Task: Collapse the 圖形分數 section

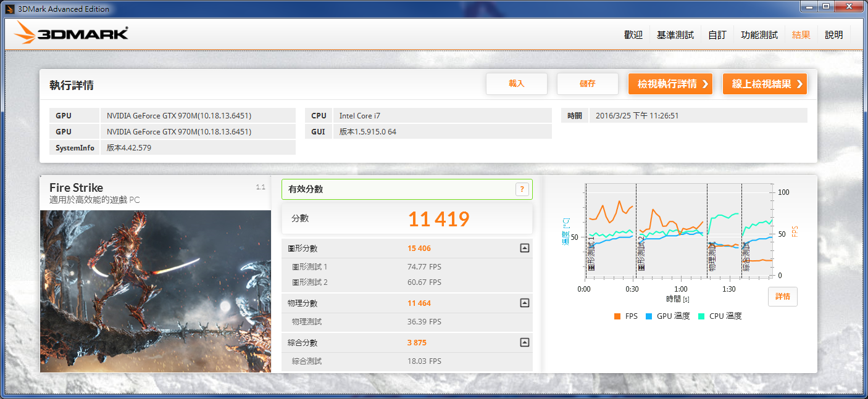Action: [x=524, y=248]
